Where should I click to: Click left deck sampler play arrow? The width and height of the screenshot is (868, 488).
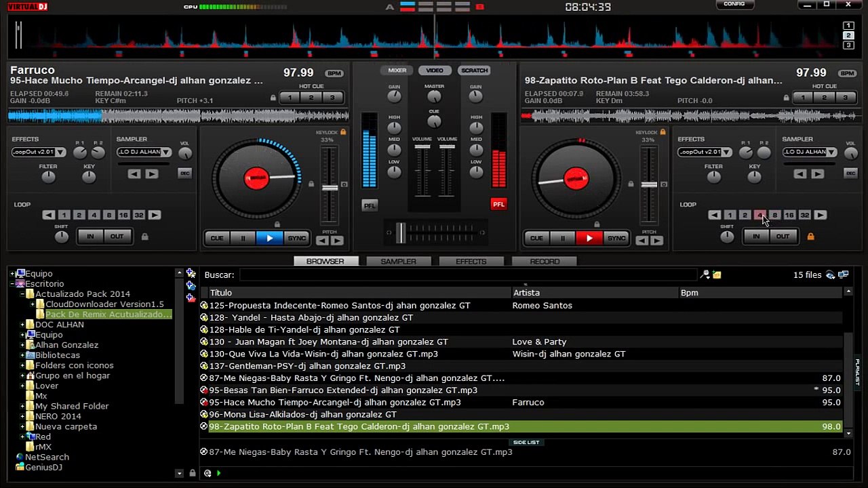tap(151, 174)
